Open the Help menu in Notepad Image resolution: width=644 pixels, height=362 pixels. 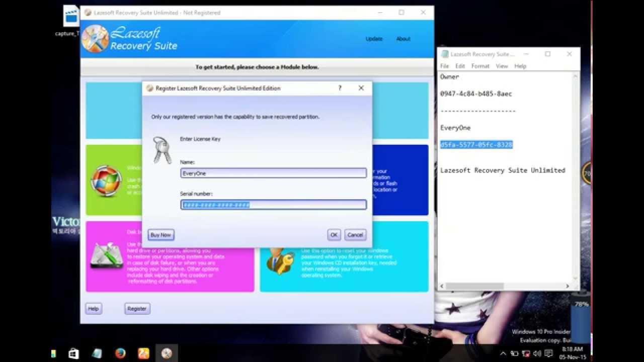(520, 66)
